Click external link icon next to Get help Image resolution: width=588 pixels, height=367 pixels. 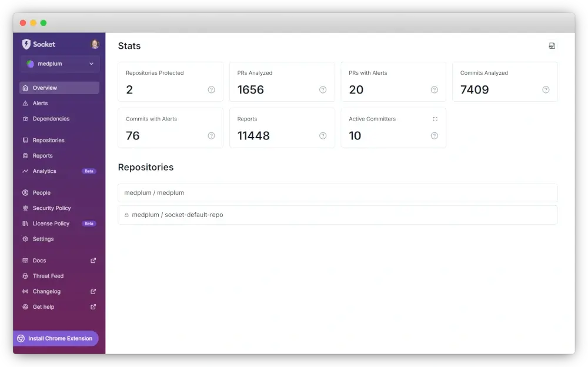(93, 306)
